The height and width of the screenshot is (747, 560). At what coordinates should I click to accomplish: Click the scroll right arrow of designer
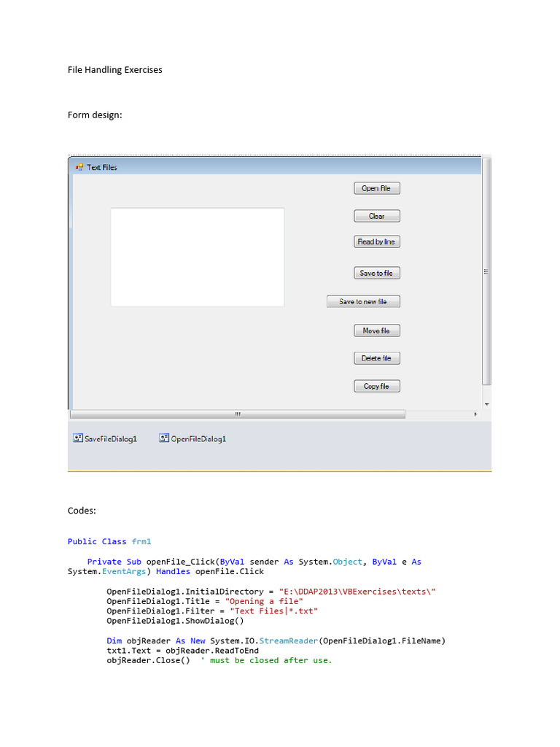pyautogui.click(x=475, y=414)
